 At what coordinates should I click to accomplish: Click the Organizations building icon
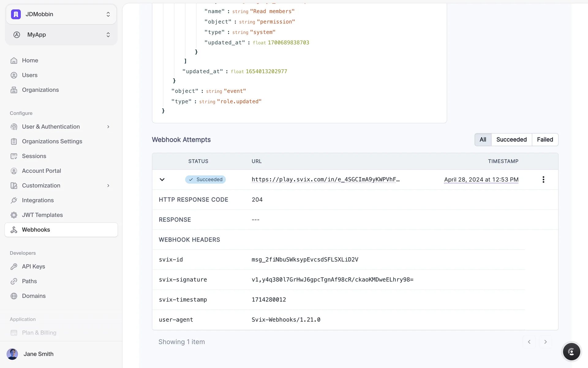tap(14, 90)
